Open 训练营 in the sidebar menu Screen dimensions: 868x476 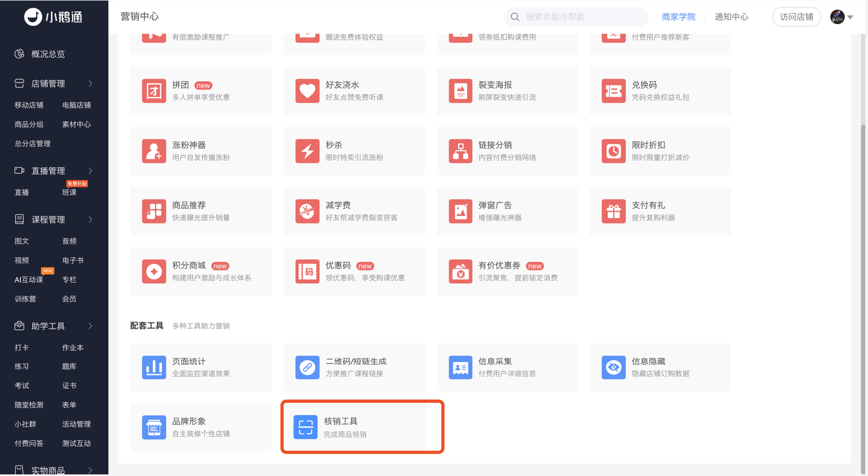25,299
